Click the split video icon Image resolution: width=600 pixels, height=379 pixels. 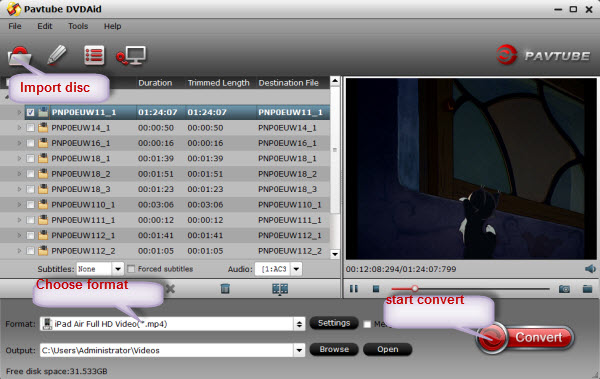pyautogui.click(x=280, y=289)
